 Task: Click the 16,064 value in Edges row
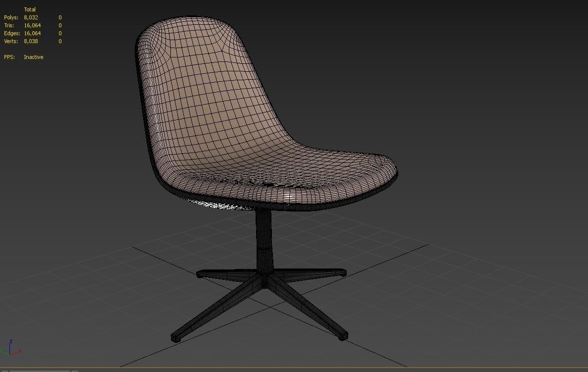32,33
